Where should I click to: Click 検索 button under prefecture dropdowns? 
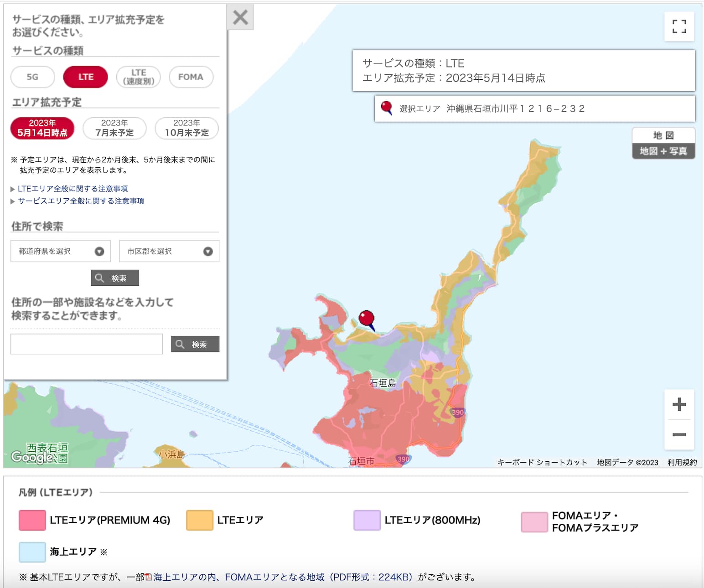[115, 278]
